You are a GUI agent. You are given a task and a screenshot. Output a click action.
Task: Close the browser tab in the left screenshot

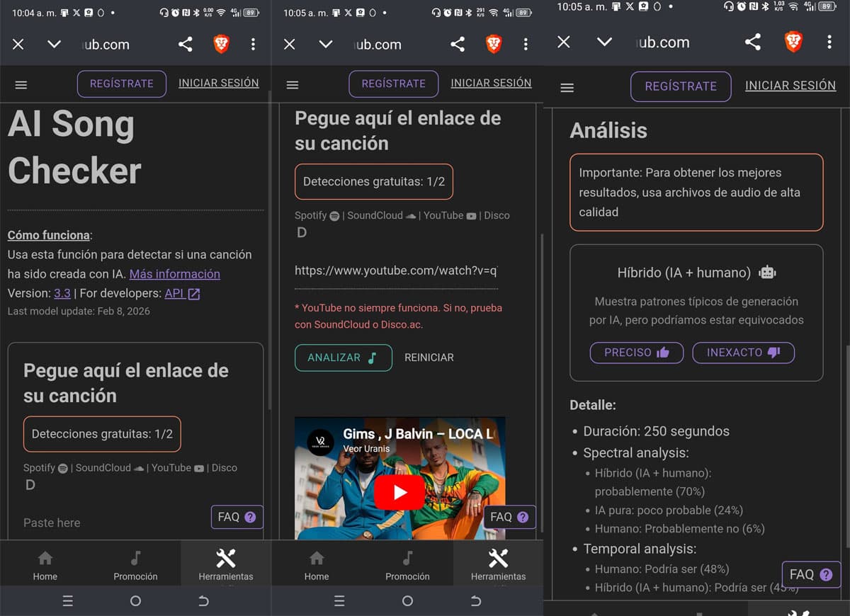pyautogui.click(x=18, y=45)
